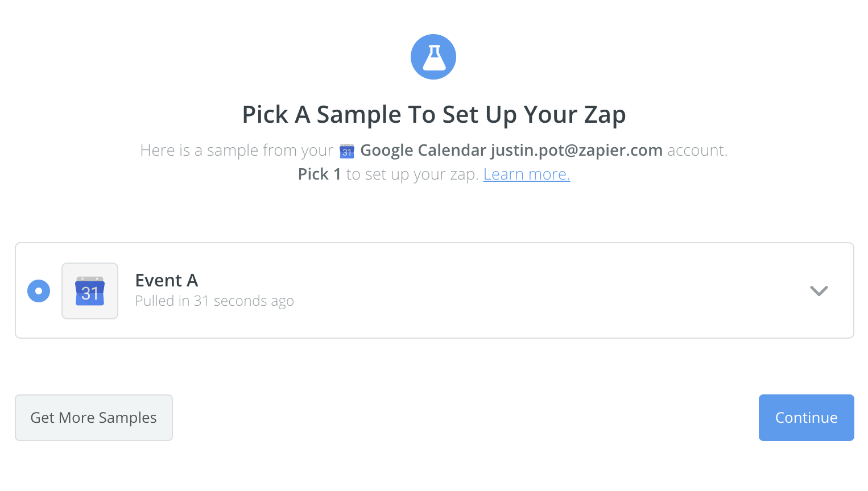Click the Get More Samples button
Screen dimensions: 868x491
[x=94, y=418]
